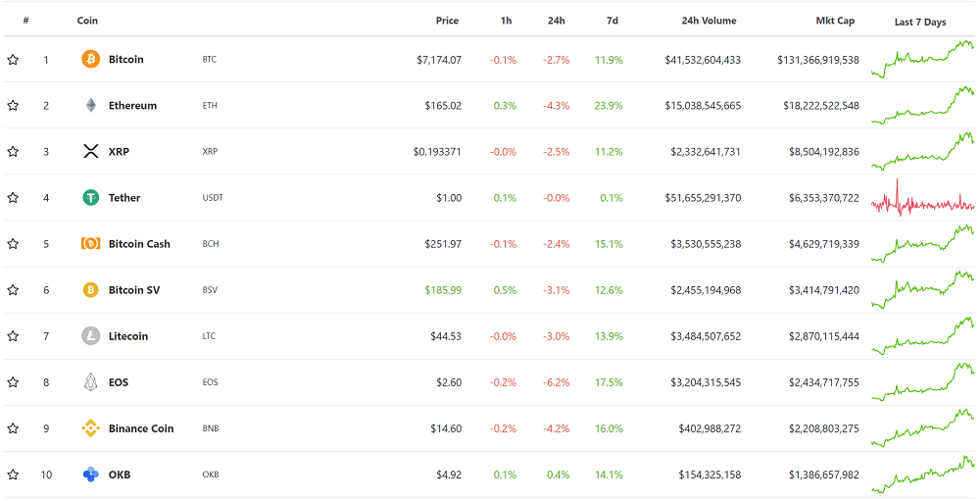This screenshot has width=980, height=501.
Task: Open the Bitcoin SV name link
Action: tap(133, 290)
